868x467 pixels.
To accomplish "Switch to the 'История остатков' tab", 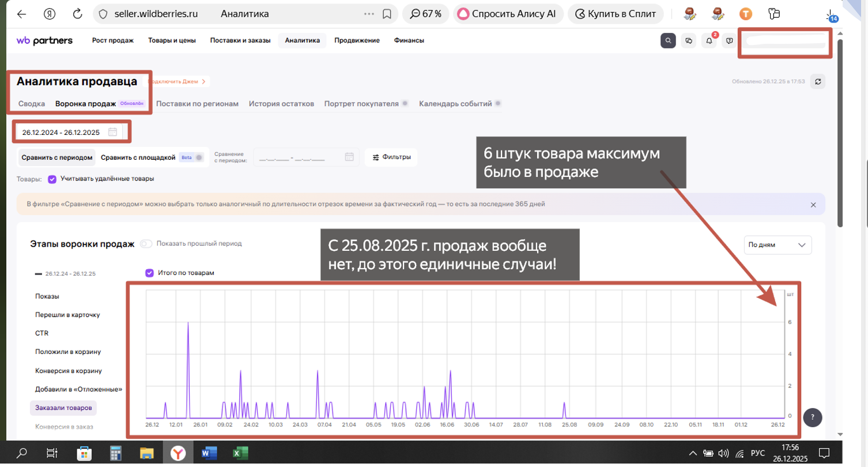I will click(281, 104).
